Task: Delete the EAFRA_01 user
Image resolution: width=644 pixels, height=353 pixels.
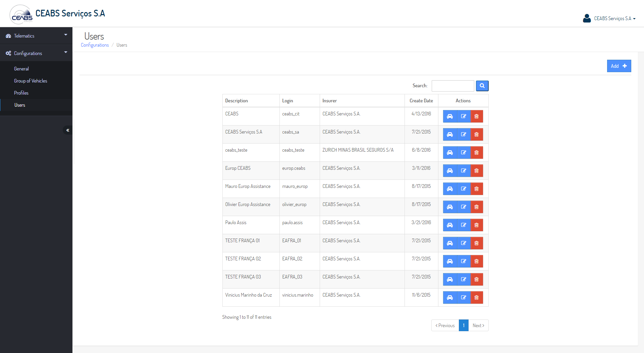Action: tap(477, 243)
